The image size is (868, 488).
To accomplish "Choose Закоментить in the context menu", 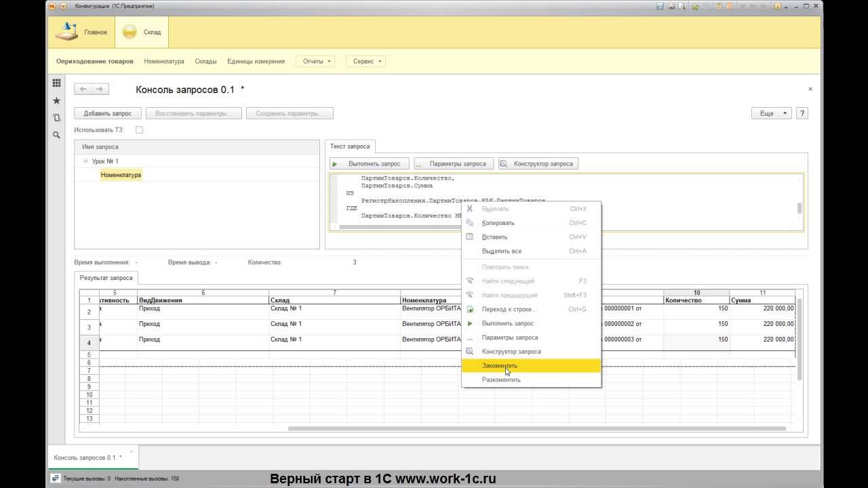I will pos(500,366).
